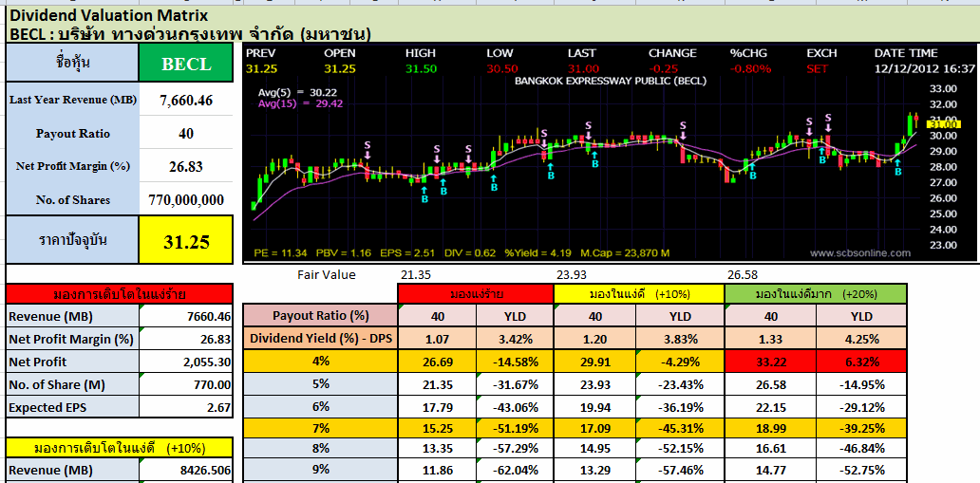This screenshot has width=980, height=483.
Task: Click the cell showing -45.31%
Action: point(679,429)
